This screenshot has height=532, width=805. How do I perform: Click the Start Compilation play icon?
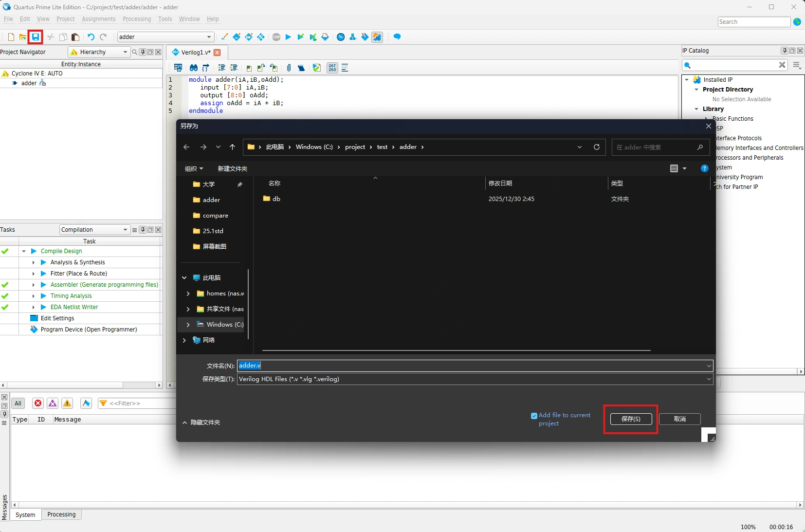tap(288, 37)
